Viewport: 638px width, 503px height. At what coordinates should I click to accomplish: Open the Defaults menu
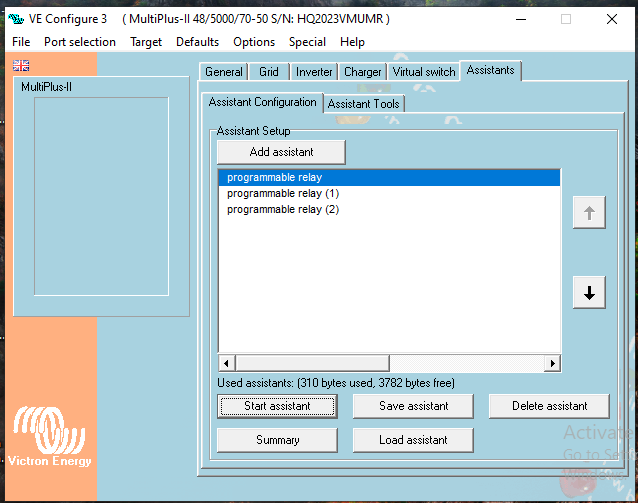click(x=197, y=42)
